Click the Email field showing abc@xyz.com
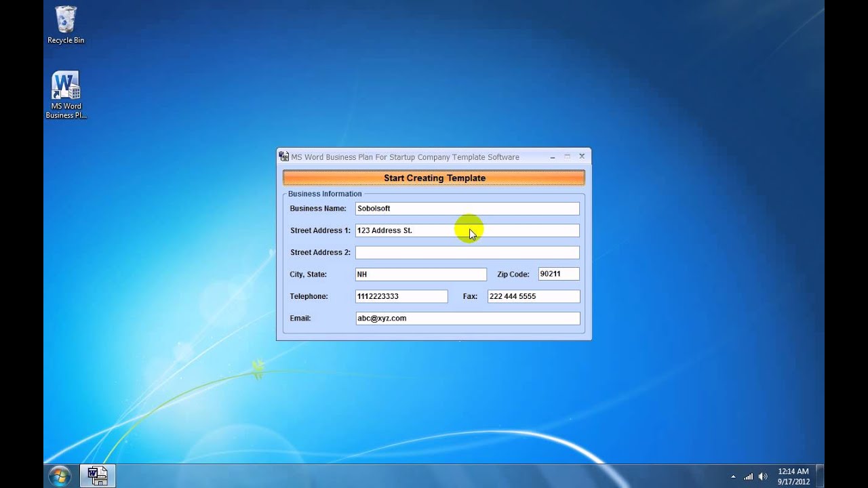868x488 pixels. click(468, 319)
